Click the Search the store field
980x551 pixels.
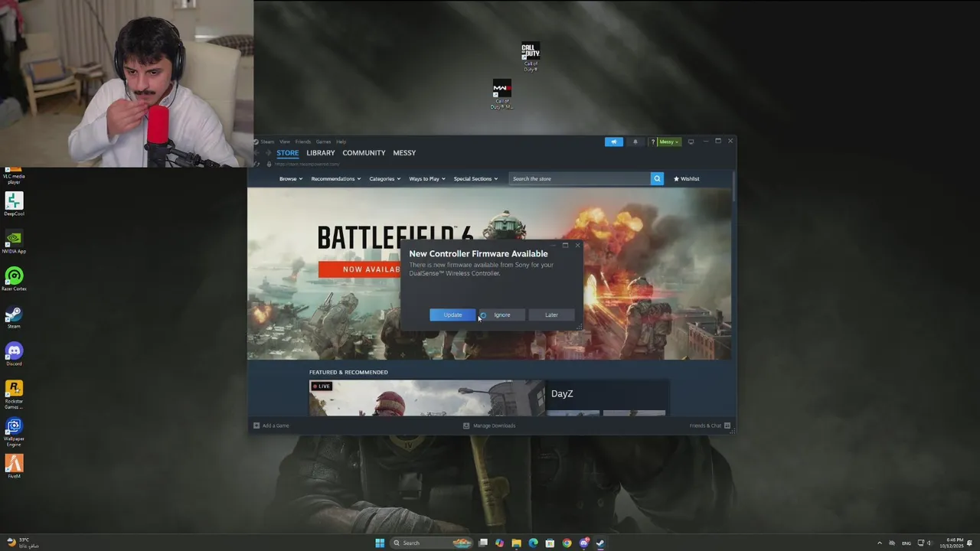click(580, 178)
